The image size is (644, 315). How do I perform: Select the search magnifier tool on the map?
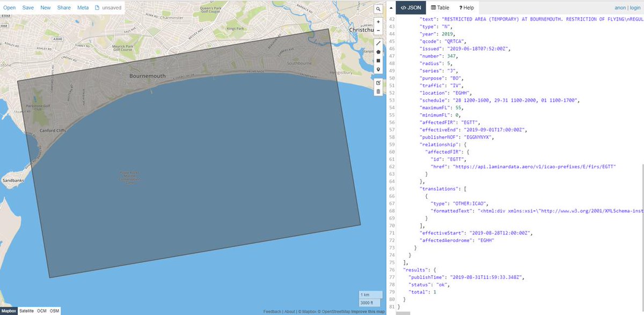[x=378, y=9]
